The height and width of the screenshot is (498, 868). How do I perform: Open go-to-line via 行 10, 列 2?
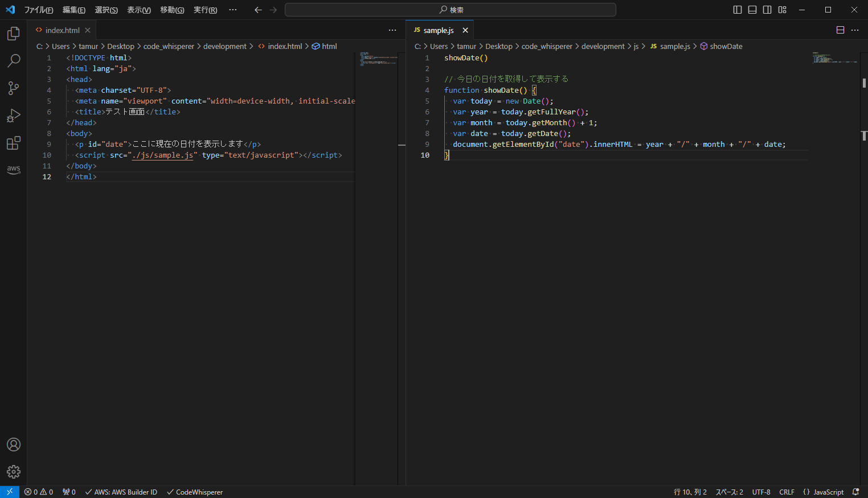click(690, 492)
